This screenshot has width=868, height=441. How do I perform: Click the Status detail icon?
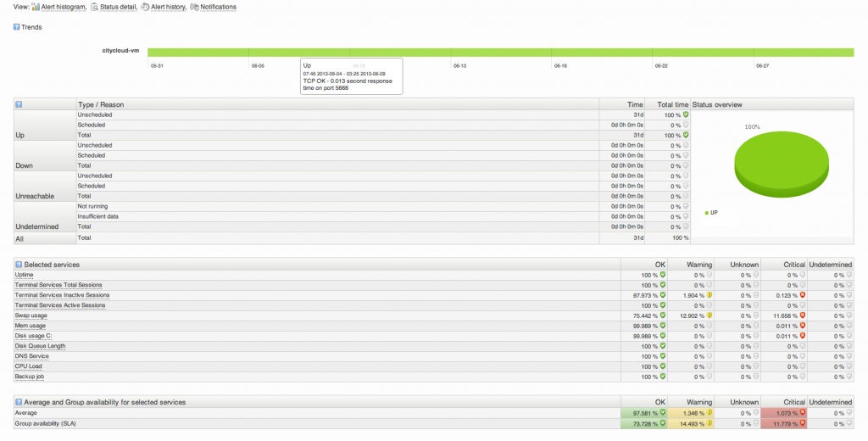coord(94,7)
